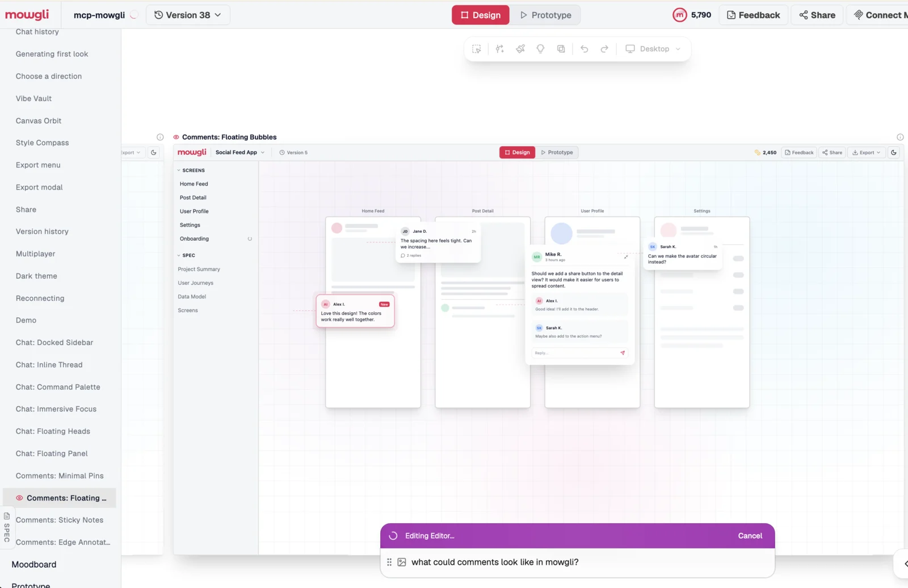Click the redo arrow in toolbar

click(x=604, y=49)
